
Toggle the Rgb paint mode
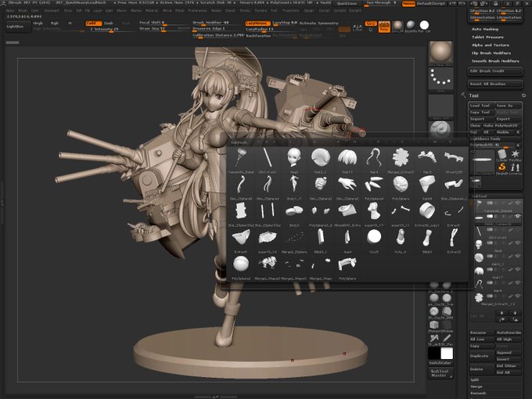(54, 23)
